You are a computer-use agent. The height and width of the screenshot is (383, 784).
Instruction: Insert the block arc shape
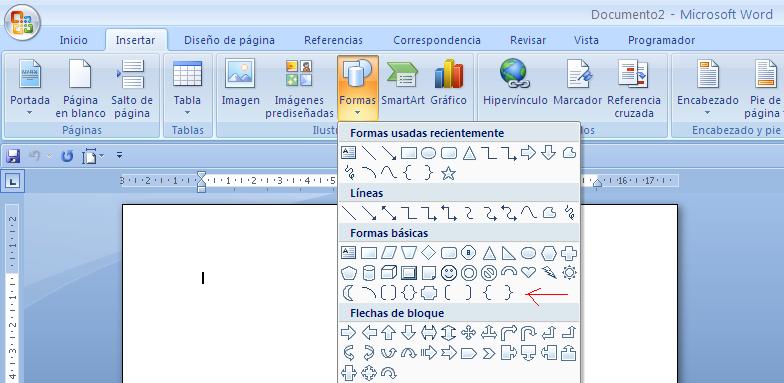(x=508, y=272)
